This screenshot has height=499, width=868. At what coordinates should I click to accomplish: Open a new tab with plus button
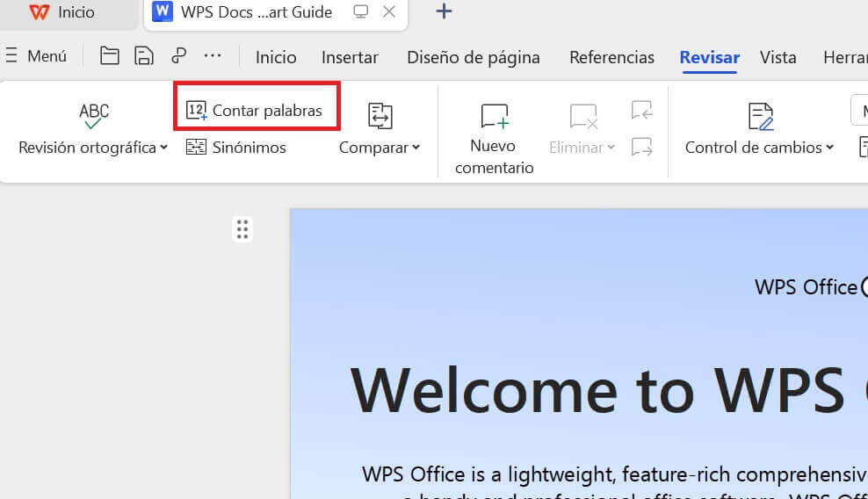[444, 11]
